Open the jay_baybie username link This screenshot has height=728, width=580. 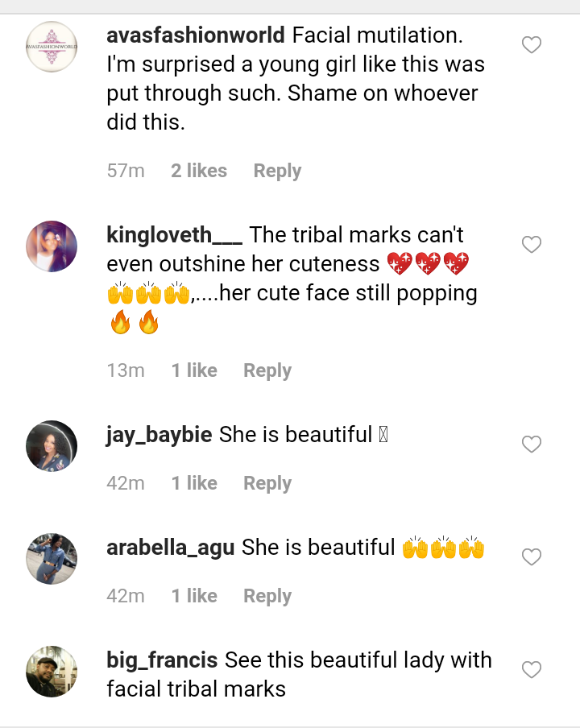[159, 435]
